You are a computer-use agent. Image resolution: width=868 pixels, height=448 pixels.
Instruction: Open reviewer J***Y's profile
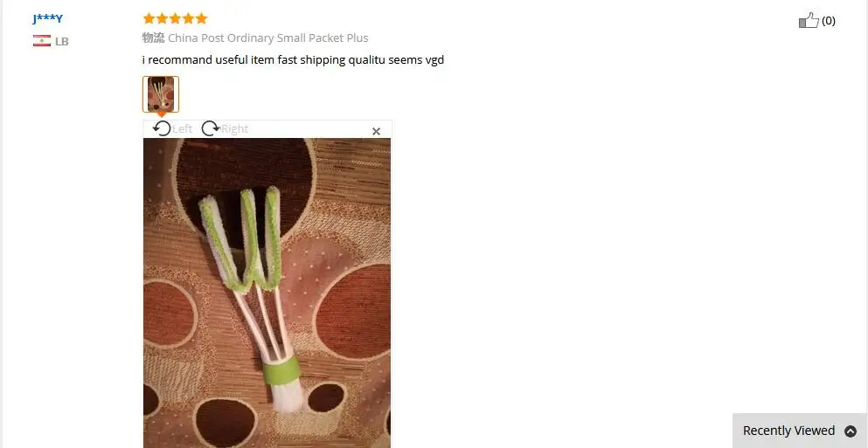click(47, 19)
